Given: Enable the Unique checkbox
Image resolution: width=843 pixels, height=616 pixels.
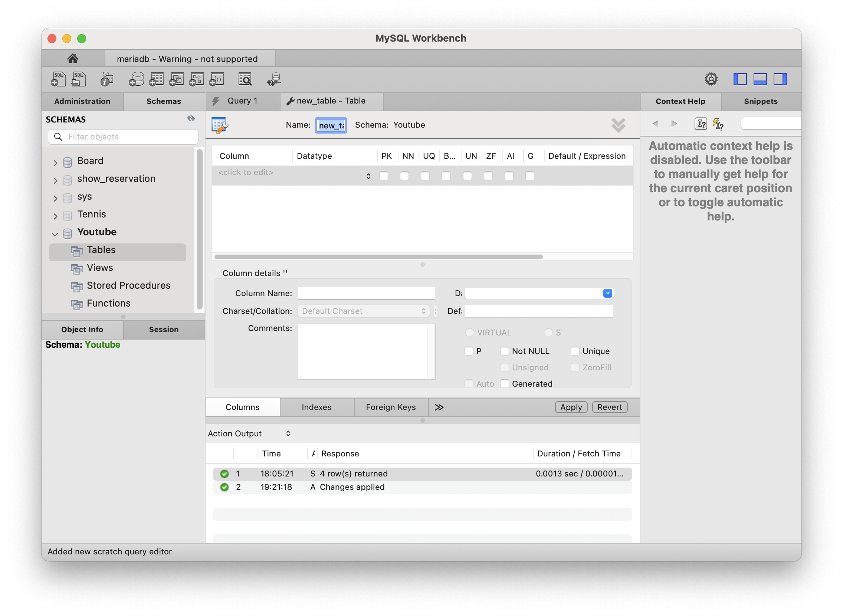Looking at the screenshot, I should coord(575,351).
